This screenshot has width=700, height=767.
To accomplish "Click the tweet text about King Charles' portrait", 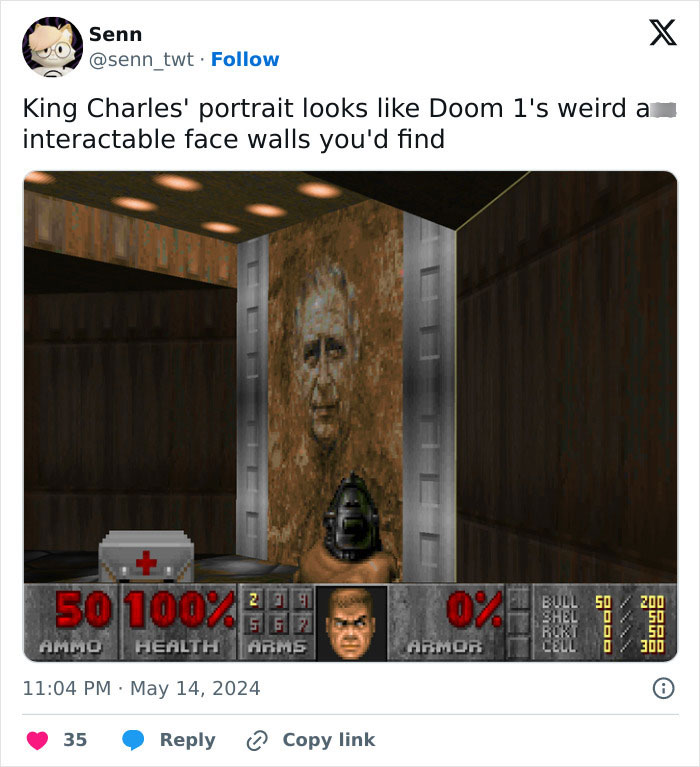I will 349,123.
